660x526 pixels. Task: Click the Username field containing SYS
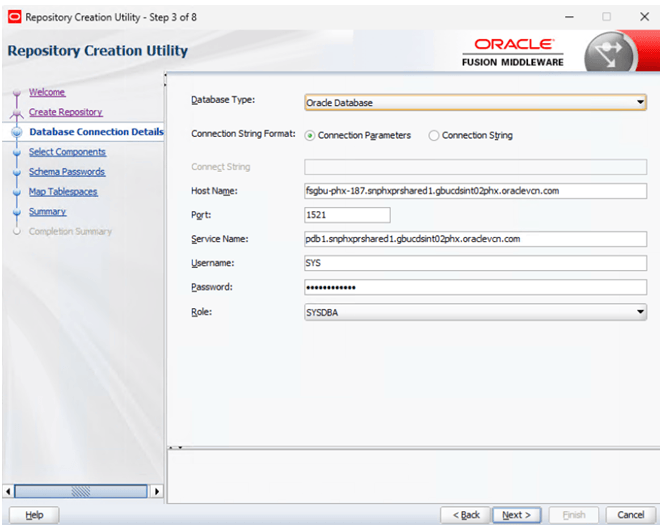pos(475,263)
